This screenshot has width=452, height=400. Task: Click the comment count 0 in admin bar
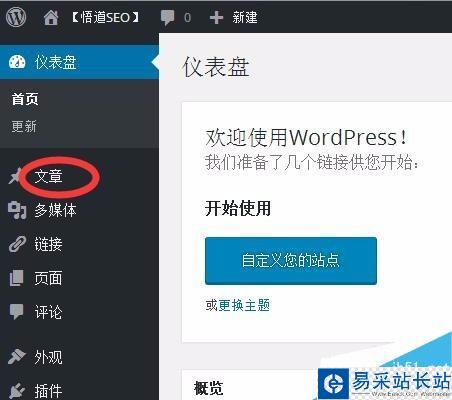[188, 18]
